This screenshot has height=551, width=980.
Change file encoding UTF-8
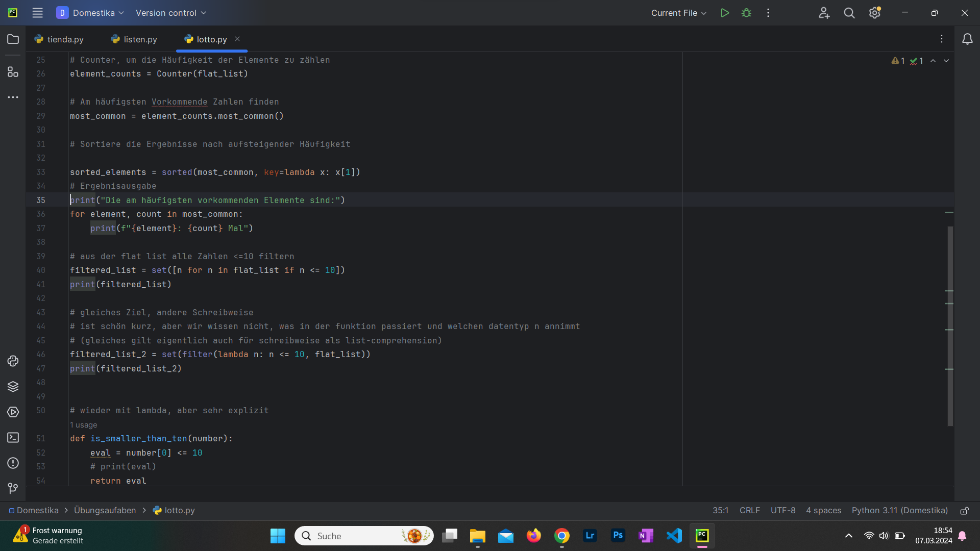click(x=783, y=511)
